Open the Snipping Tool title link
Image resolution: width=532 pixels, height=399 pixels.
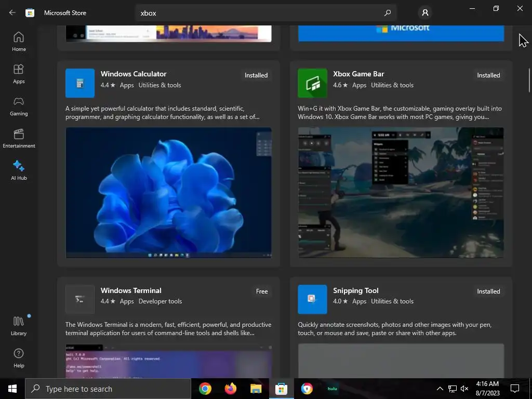pyautogui.click(x=355, y=290)
